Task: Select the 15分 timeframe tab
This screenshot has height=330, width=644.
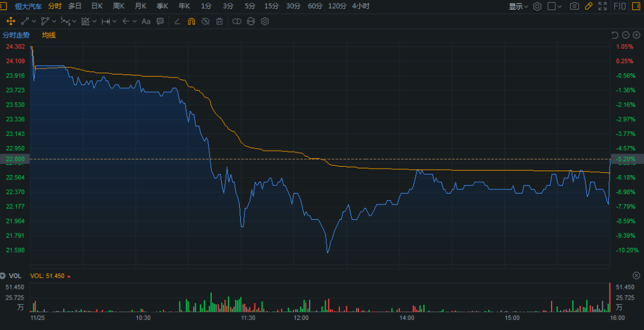Action: pyautogui.click(x=271, y=6)
